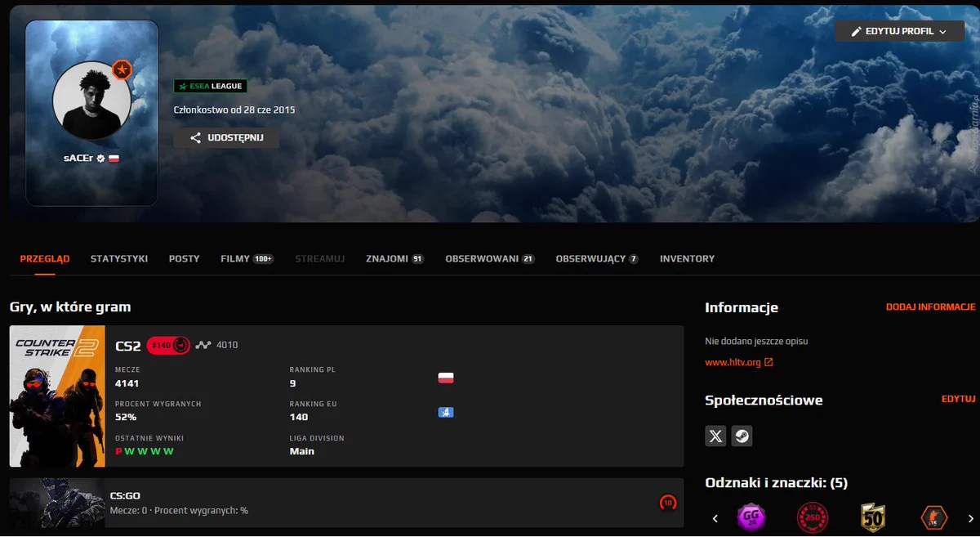The width and height of the screenshot is (980, 537).
Task: Open the www.hltv.org link
Action: pyautogui.click(x=733, y=362)
